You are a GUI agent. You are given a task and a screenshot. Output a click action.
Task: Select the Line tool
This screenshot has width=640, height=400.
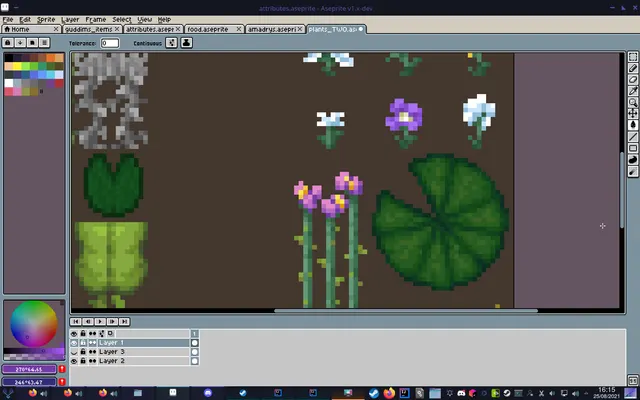pos(633,137)
